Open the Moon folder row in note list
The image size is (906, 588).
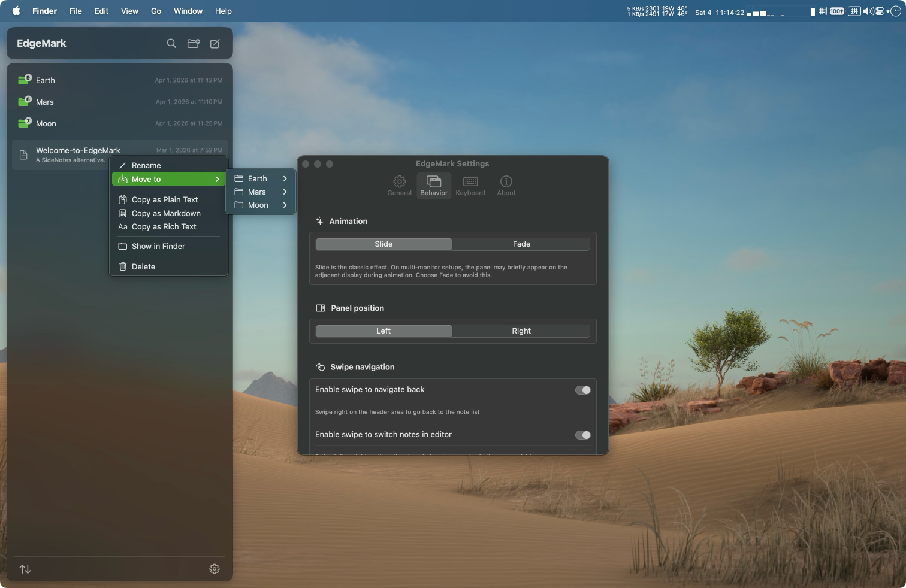tap(120, 123)
